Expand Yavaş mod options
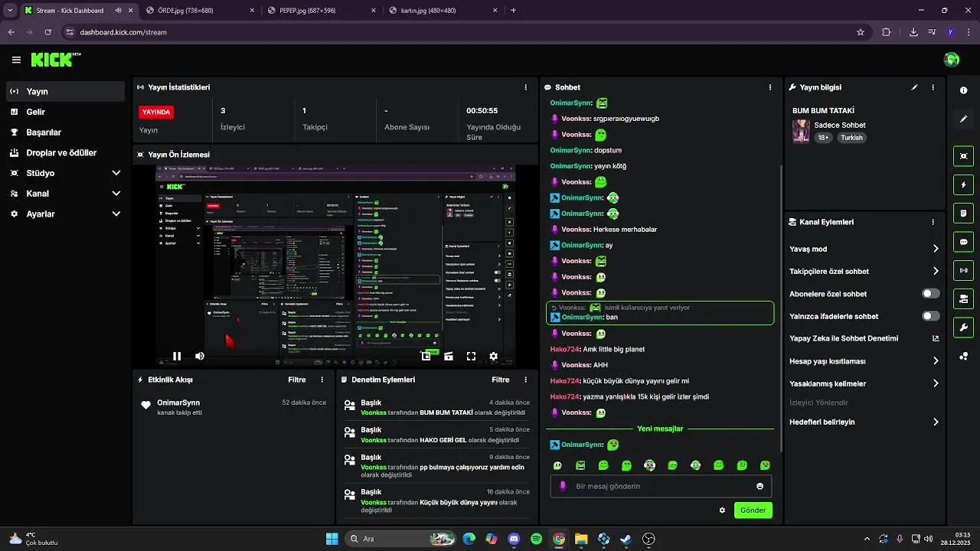This screenshot has width=980, height=551. coord(936,249)
